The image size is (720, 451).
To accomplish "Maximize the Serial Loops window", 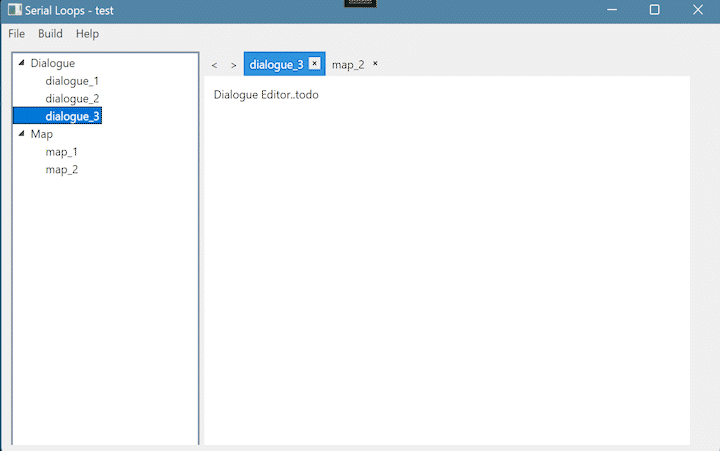I will click(655, 10).
